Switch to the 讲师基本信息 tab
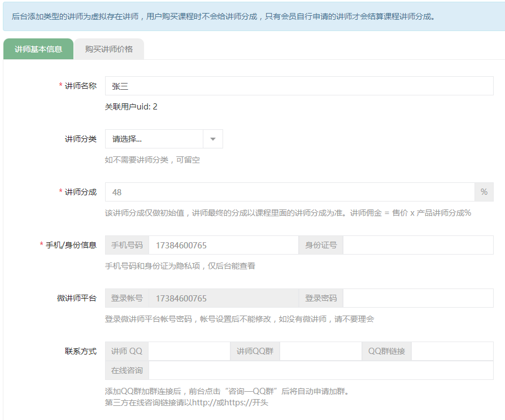The image size is (505, 420). tap(38, 49)
